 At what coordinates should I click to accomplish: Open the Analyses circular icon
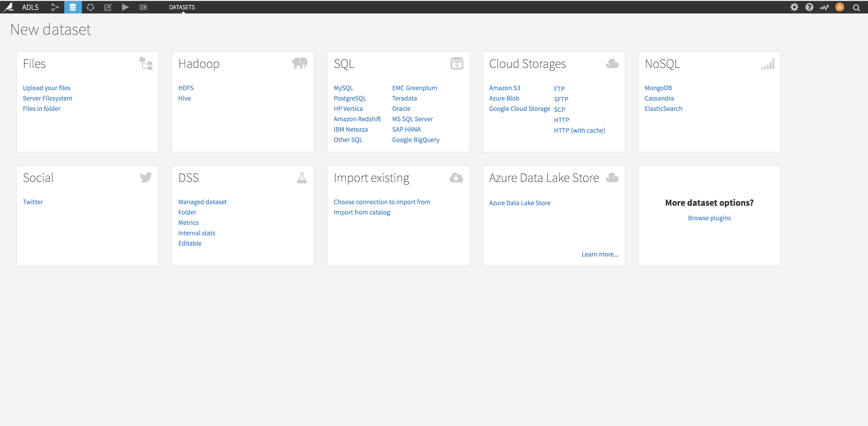[x=90, y=7]
